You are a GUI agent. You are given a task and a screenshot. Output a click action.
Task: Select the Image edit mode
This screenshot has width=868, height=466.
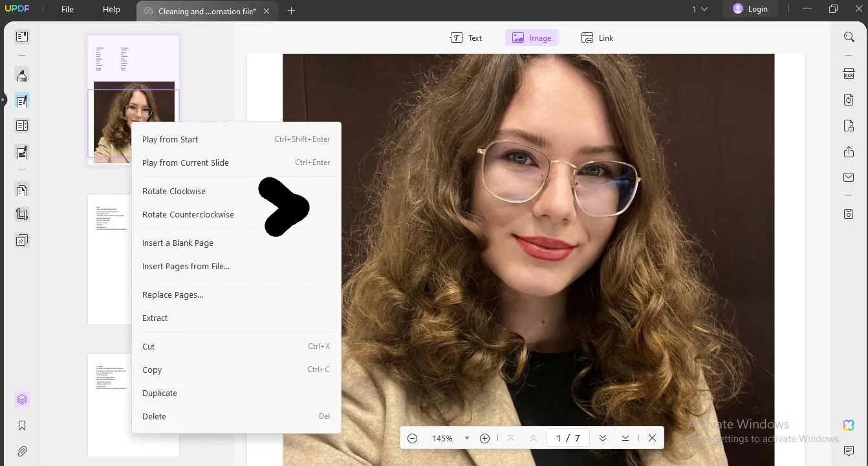[x=532, y=38]
